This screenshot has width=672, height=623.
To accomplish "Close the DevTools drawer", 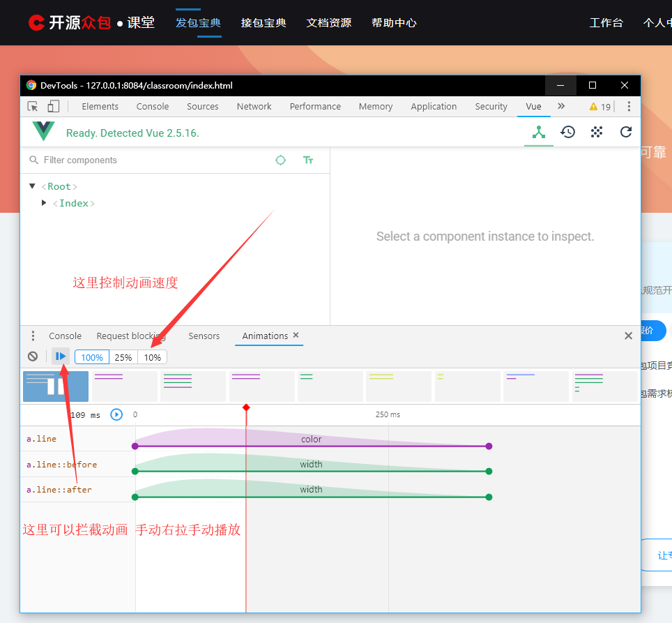I will [628, 336].
